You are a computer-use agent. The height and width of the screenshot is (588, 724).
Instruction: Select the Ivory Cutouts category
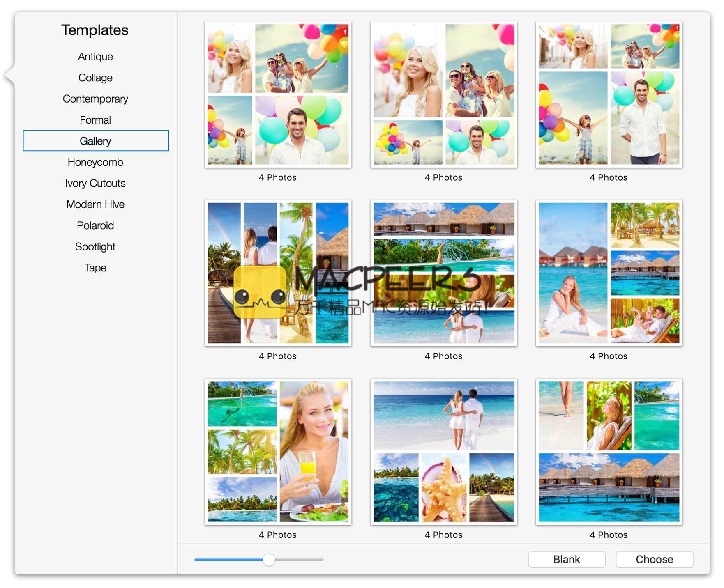coord(95,183)
